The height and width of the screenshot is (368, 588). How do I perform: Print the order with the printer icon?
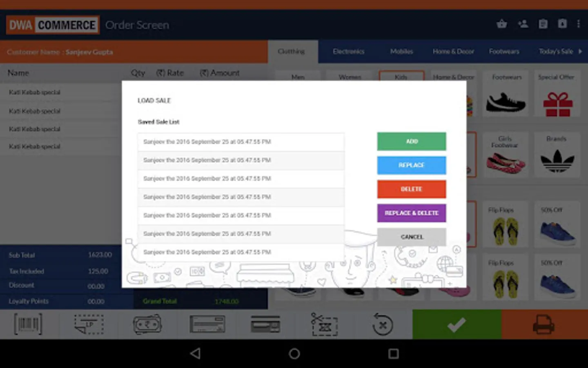click(x=543, y=324)
